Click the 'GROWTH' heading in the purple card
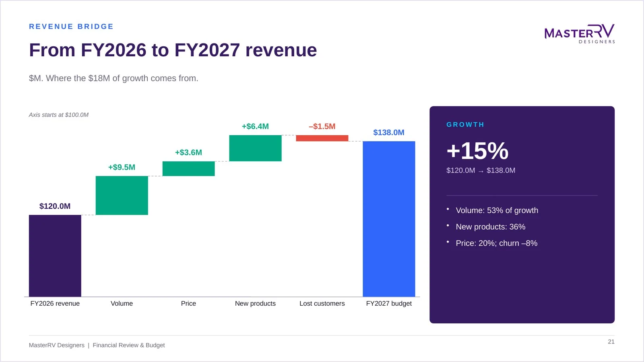Image resolution: width=644 pixels, height=362 pixels. click(x=465, y=125)
